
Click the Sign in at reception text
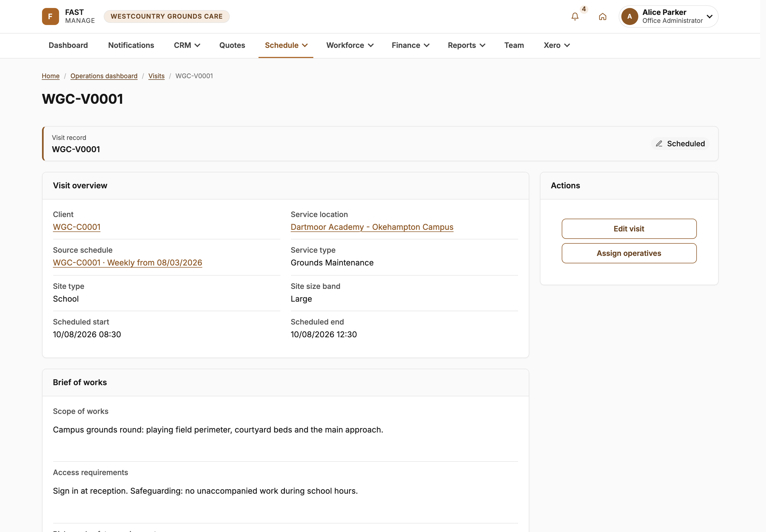click(x=205, y=491)
